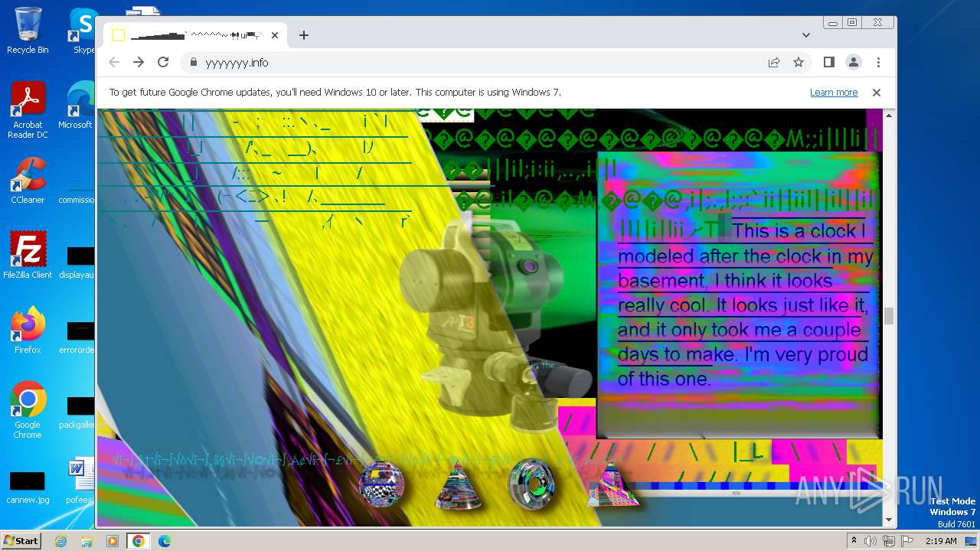This screenshot has height=551, width=980.
Task: Open Windows Media Player from taskbar
Action: [113, 541]
